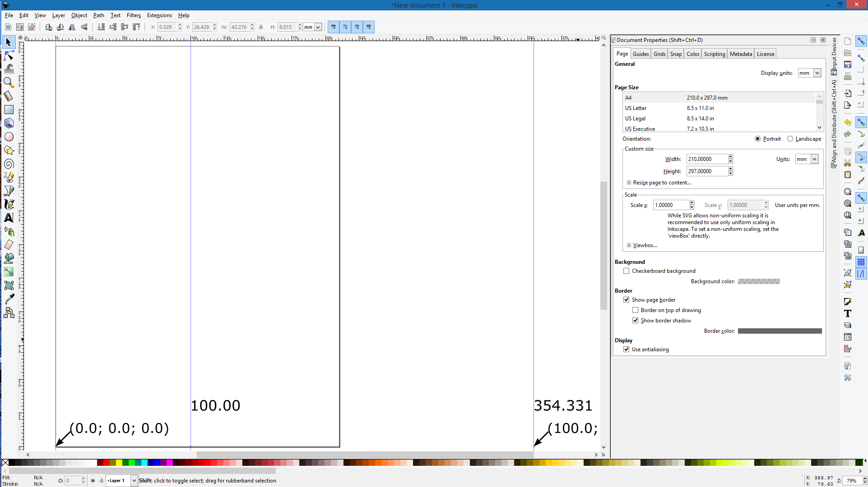Select the Bezier pen tool
This screenshot has width=868, height=487.
[9, 191]
